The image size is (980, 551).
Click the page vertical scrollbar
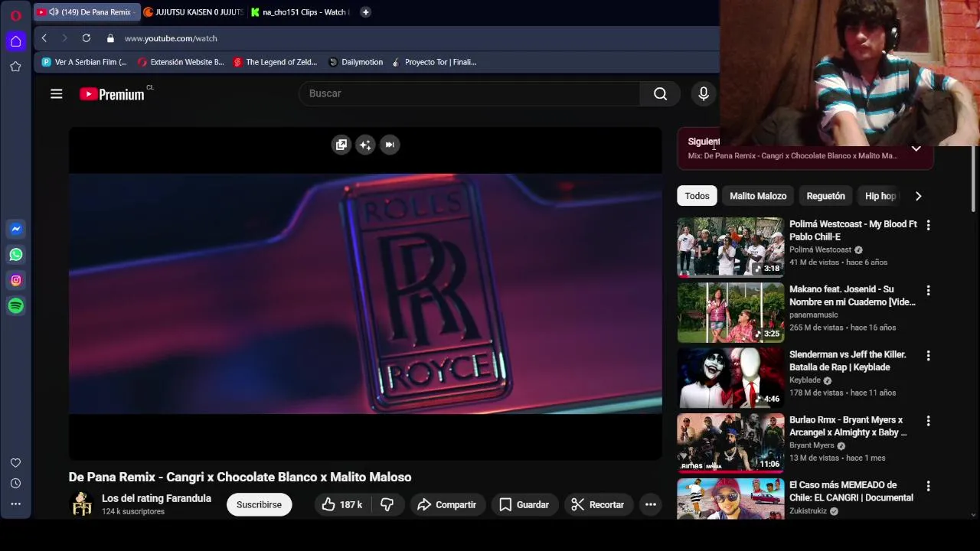(x=975, y=178)
